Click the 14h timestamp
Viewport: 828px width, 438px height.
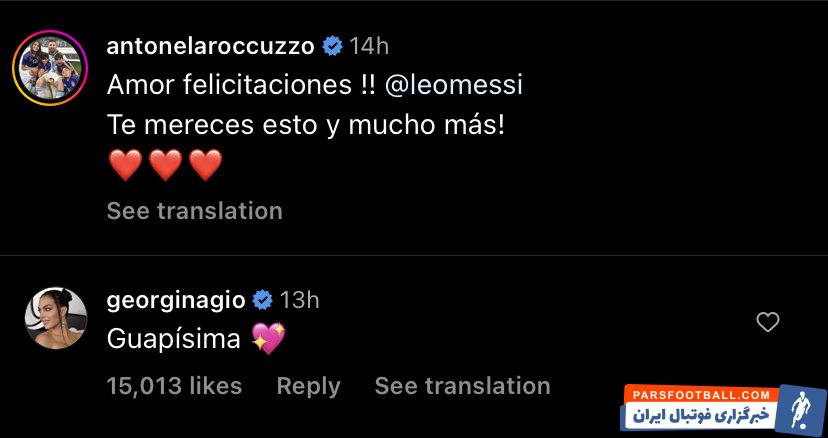[369, 46]
